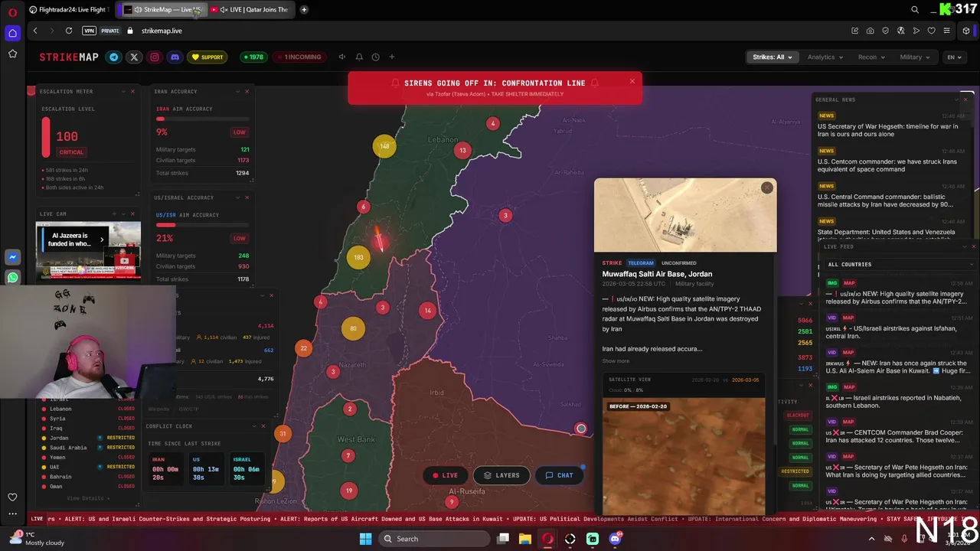Open the notifications bell in StrikeMap header
The image size is (980, 551).
pyautogui.click(x=359, y=57)
